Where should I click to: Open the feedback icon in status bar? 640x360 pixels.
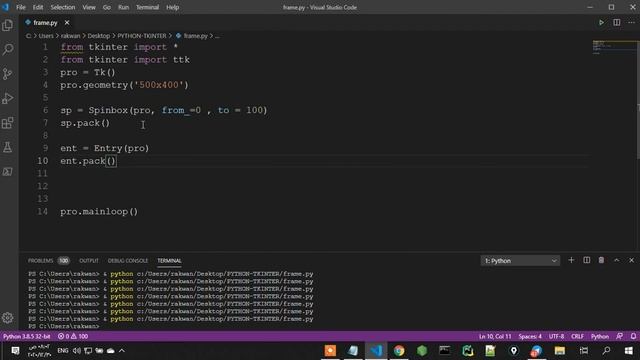pos(620,336)
